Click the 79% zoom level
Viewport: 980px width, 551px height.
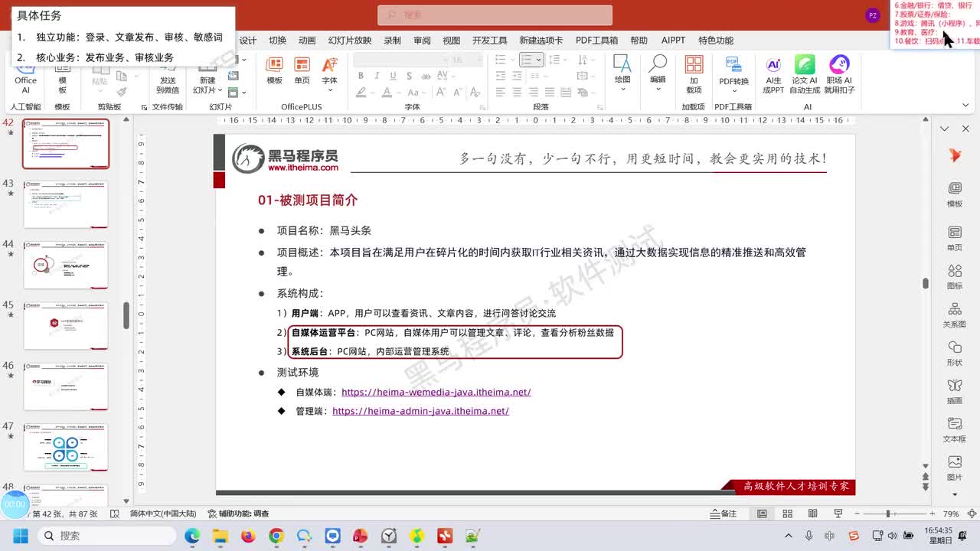coord(951,514)
